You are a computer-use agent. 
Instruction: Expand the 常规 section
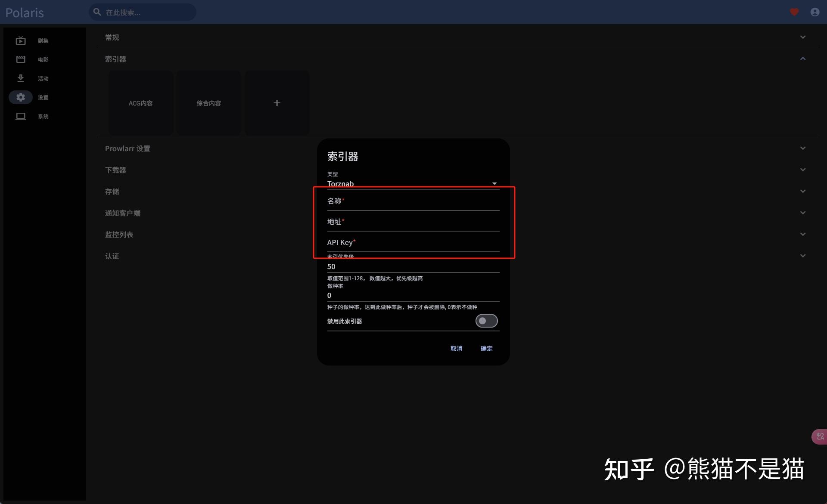(803, 37)
